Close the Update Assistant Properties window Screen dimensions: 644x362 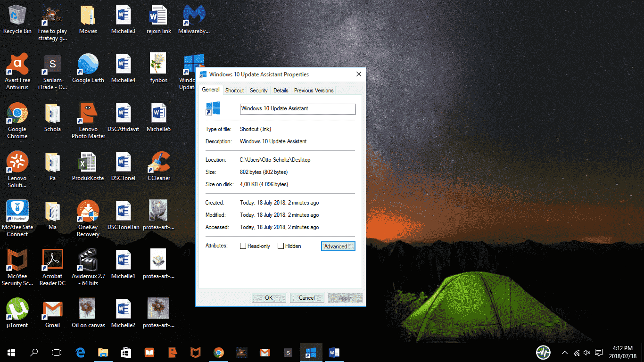[358, 74]
